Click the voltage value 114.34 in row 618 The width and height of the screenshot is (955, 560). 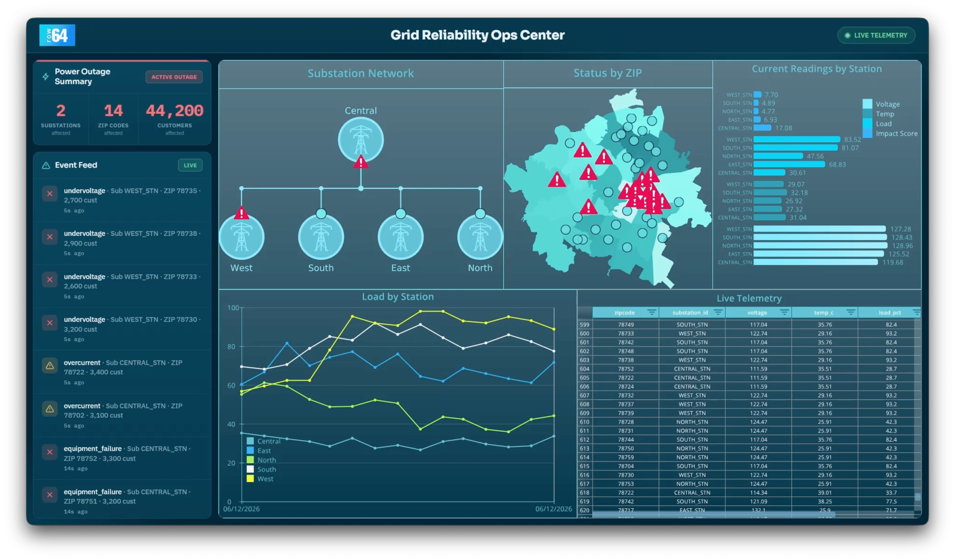(758, 493)
